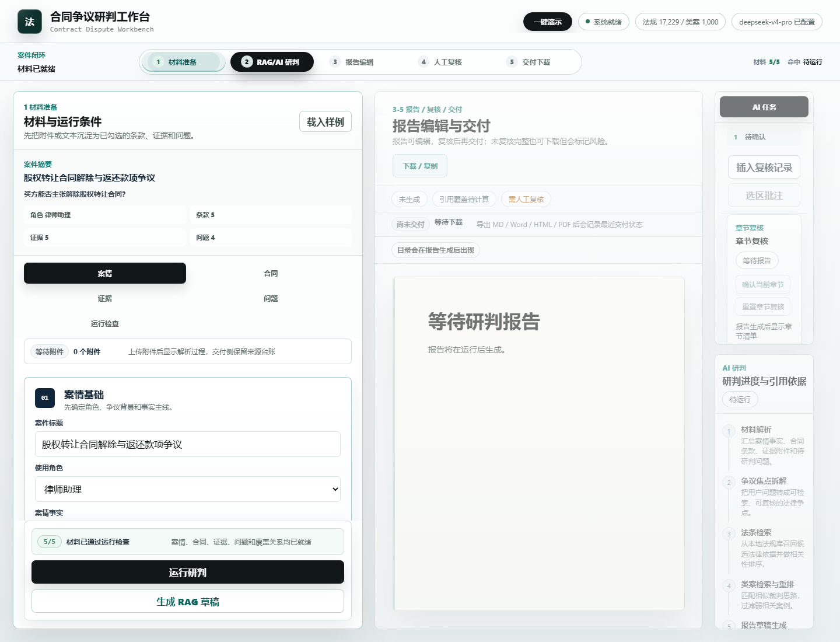Image resolution: width=840 pixels, height=642 pixels.
Task: Click the 载入样例 button
Action: (x=325, y=121)
